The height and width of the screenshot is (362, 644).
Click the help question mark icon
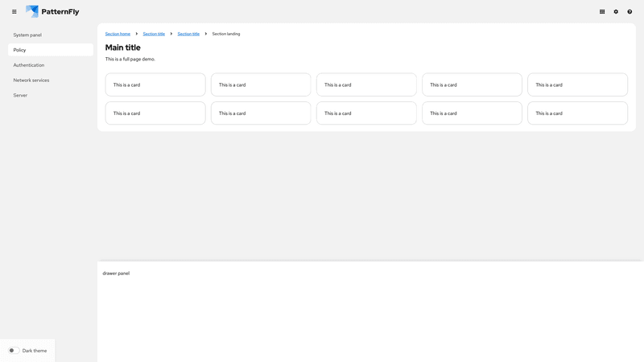(630, 12)
